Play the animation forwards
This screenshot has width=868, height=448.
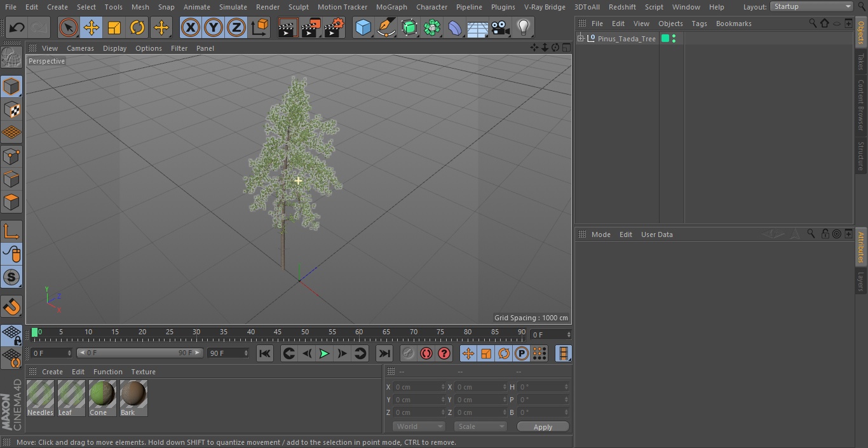click(324, 353)
